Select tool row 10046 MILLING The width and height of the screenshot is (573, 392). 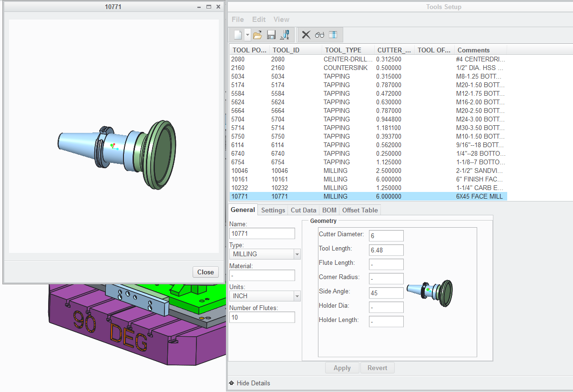pos(368,171)
